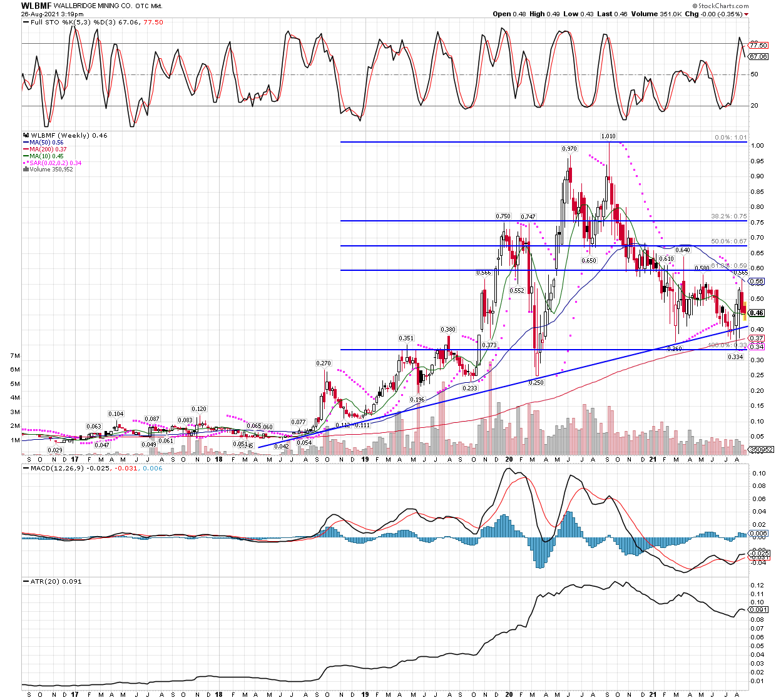This screenshot has height=700, width=776.
Task: Click the 0.970 high price label
Action: click(x=569, y=149)
